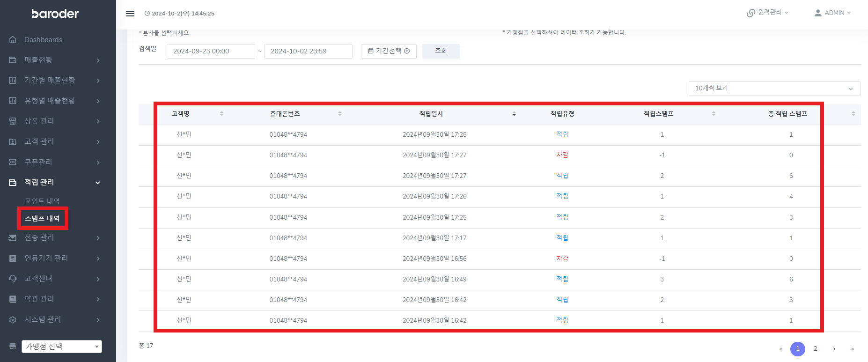Sort table by 적립스탬프 column arrows

point(714,114)
